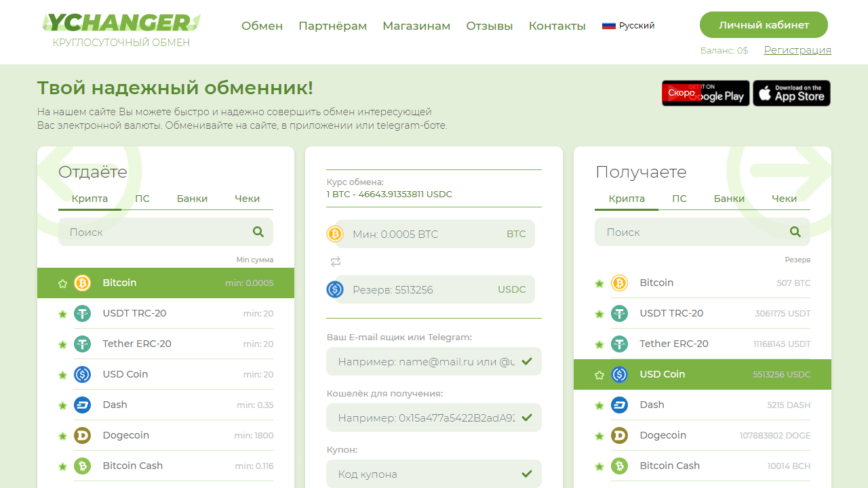Toggle favorite star for Bitcoin in Отдаёте
The height and width of the screenshot is (488, 868).
(62, 283)
